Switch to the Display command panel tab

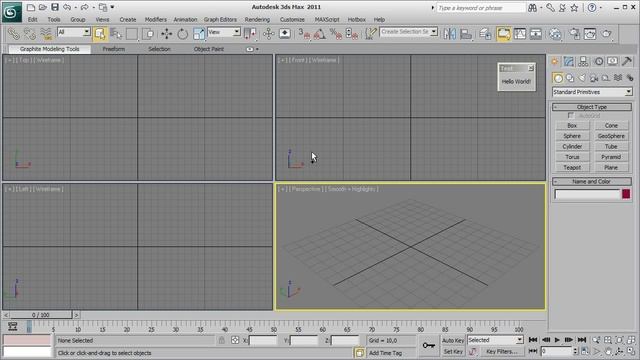[612, 61]
